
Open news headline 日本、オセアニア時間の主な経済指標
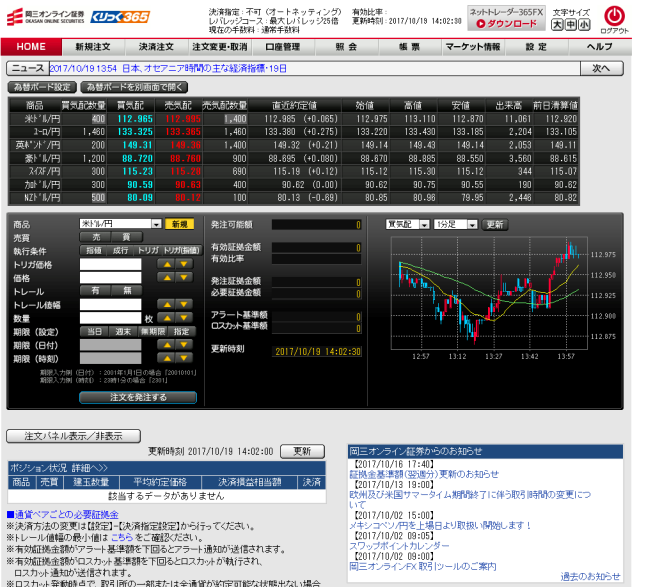[168, 68]
